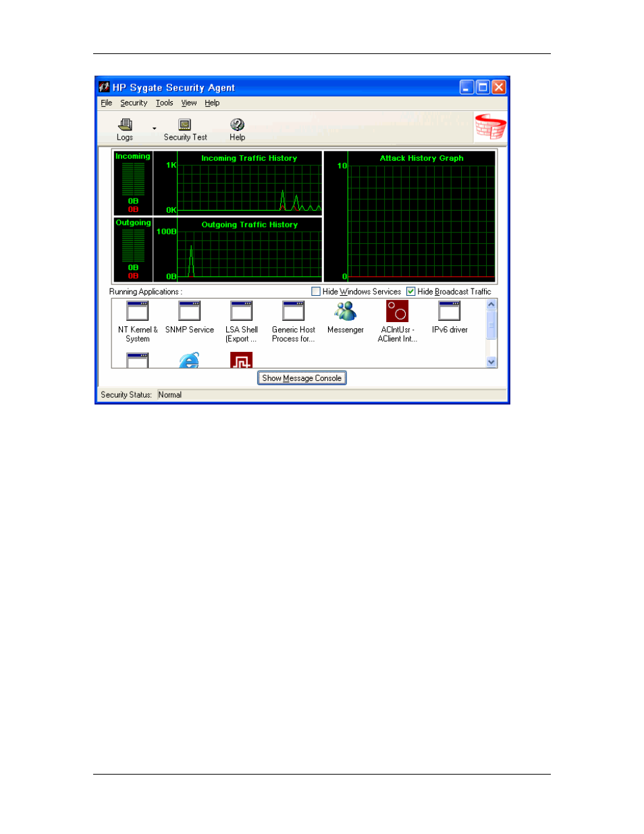The width and height of the screenshot is (644, 834).
Task: Click the HP Sygate title bar icon
Action: pos(104,87)
